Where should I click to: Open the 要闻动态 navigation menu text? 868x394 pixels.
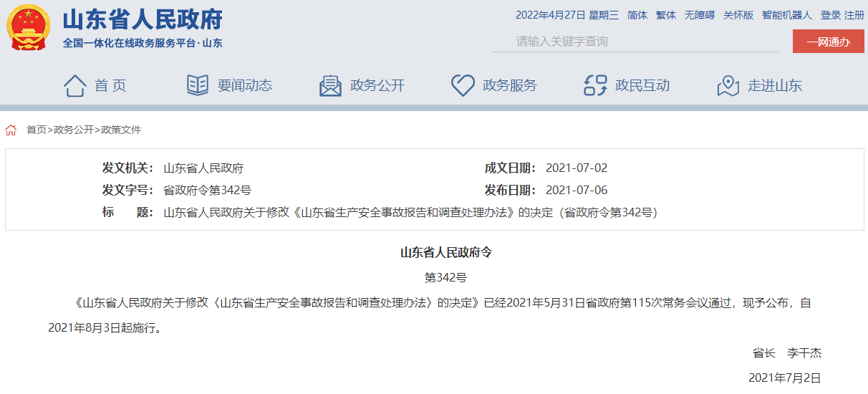[x=245, y=86]
